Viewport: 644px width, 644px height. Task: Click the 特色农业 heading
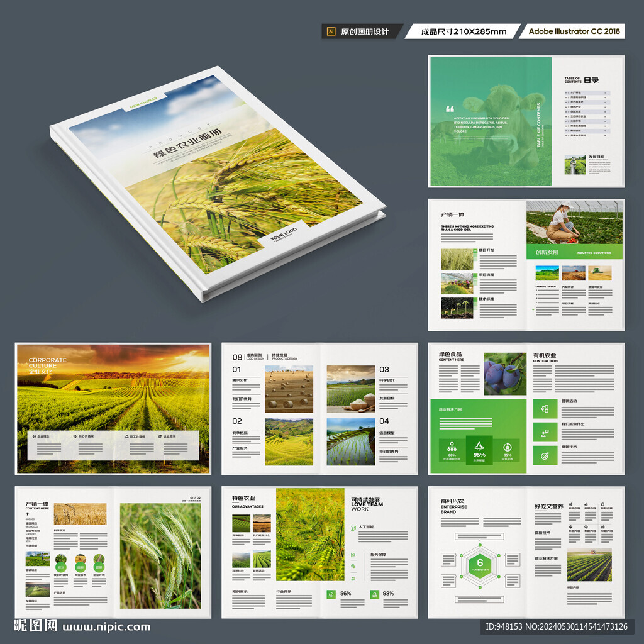pos(243,498)
